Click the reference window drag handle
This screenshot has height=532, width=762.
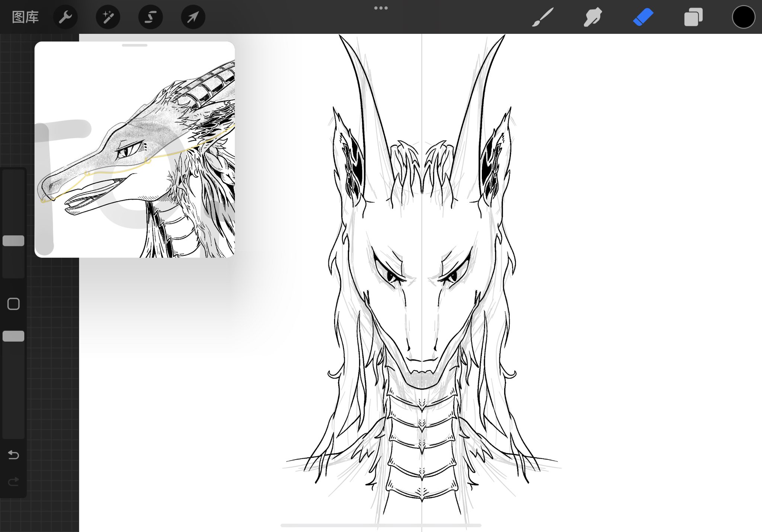135,45
